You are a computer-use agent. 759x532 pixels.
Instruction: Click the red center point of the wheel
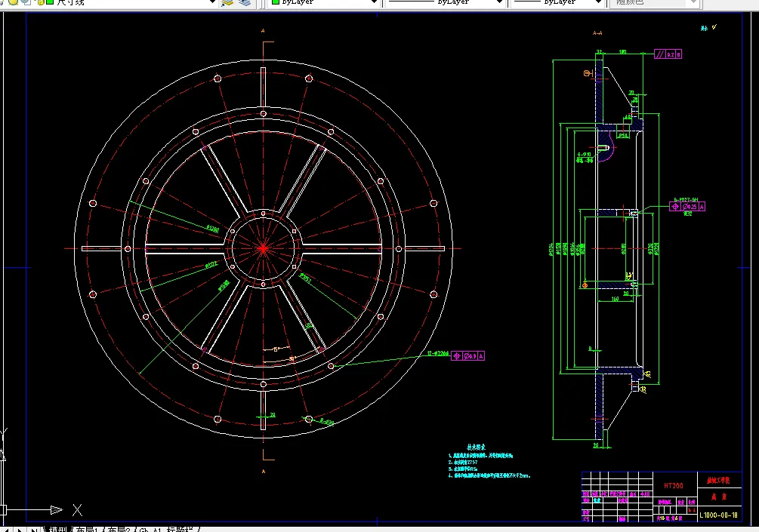coord(264,249)
